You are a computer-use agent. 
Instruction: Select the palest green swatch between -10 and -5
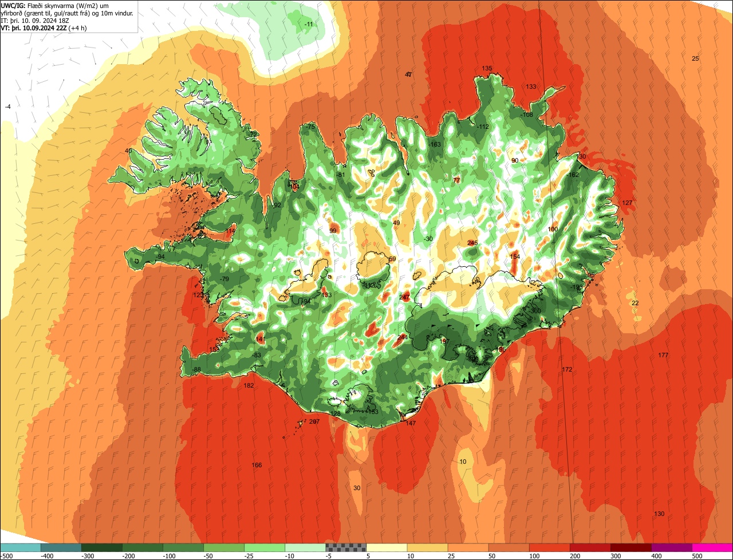(305, 547)
